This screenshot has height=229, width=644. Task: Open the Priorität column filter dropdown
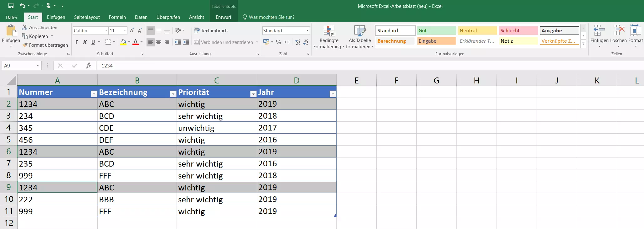253,94
